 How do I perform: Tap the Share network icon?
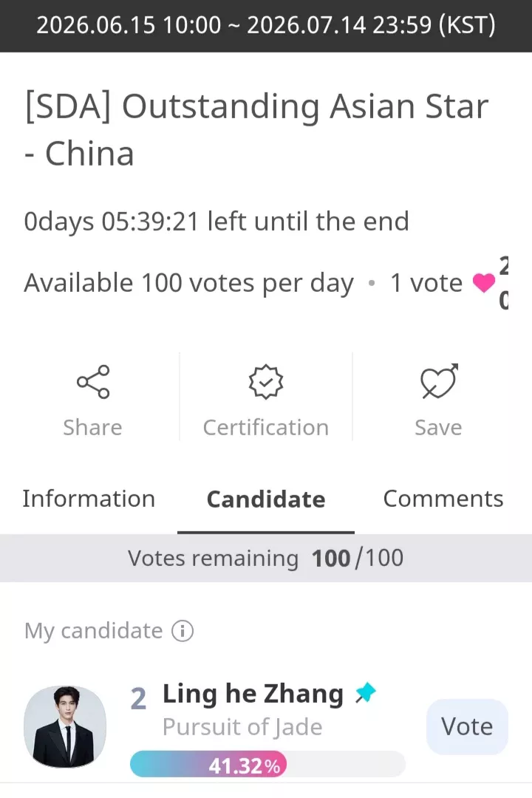tap(93, 382)
